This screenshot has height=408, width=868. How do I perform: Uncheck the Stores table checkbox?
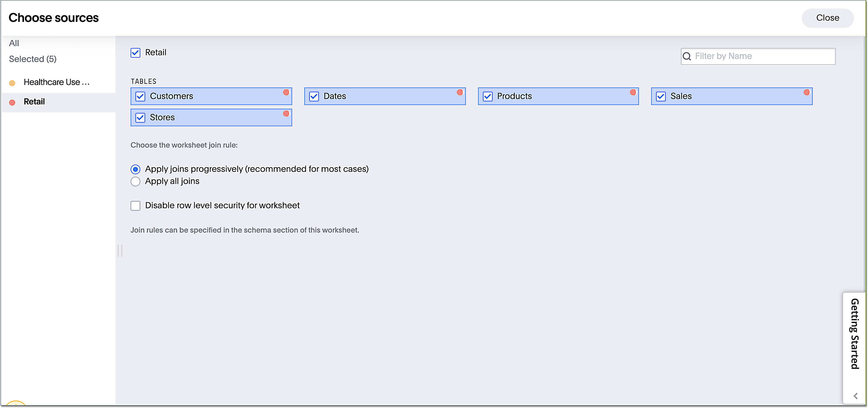pyautogui.click(x=141, y=117)
